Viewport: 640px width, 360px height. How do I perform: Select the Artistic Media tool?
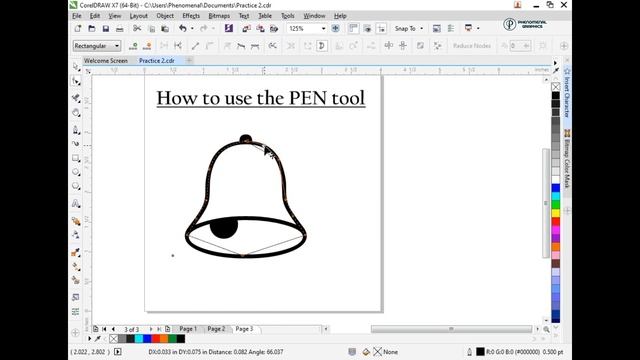[76, 144]
